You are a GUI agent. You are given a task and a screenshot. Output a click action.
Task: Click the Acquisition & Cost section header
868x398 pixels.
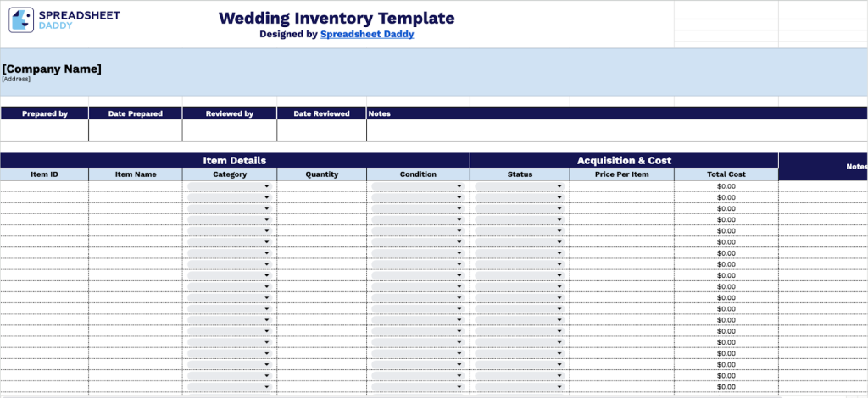[x=623, y=160]
